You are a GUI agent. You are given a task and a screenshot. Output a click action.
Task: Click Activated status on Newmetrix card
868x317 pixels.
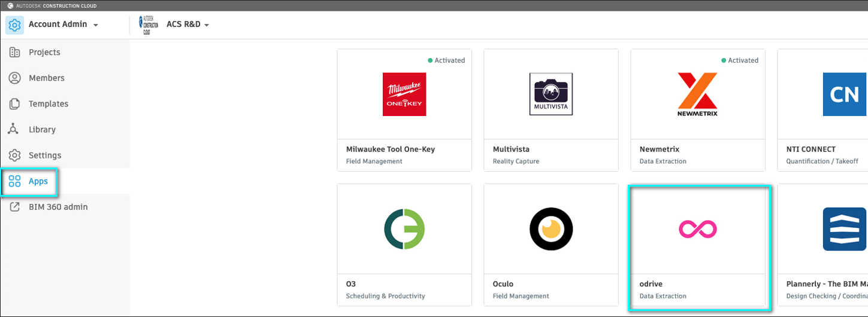(x=740, y=60)
